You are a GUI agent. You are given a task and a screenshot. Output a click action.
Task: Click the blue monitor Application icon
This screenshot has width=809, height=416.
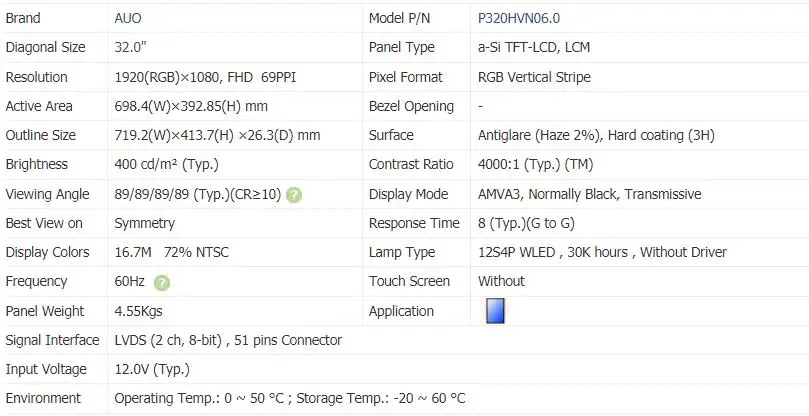point(495,311)
